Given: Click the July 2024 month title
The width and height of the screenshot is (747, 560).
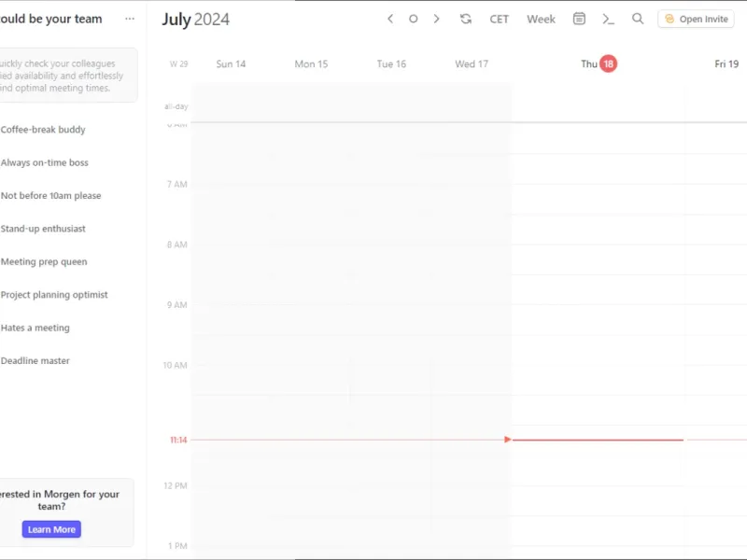Looking at the screenshot, I should [x=196, y=20].
